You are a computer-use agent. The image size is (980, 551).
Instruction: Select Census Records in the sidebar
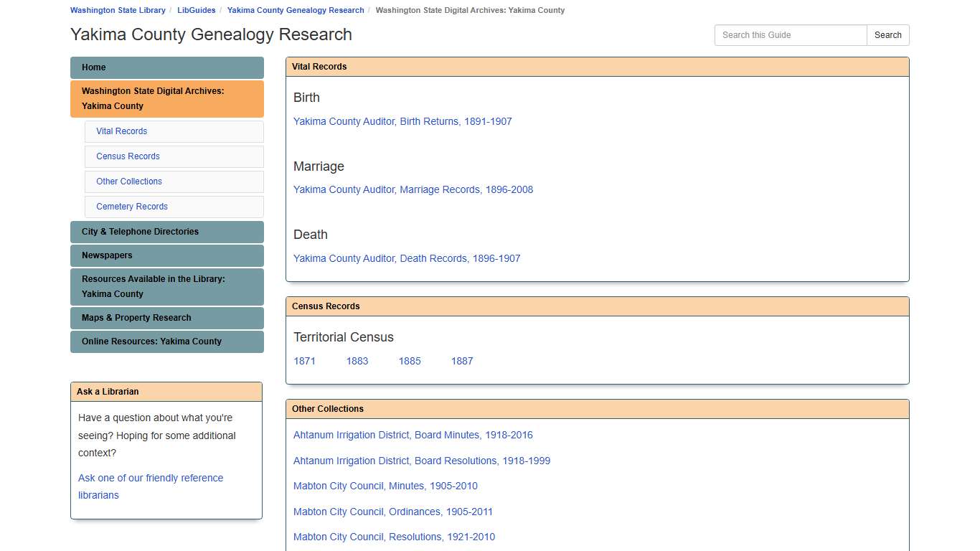coord(128,156)
